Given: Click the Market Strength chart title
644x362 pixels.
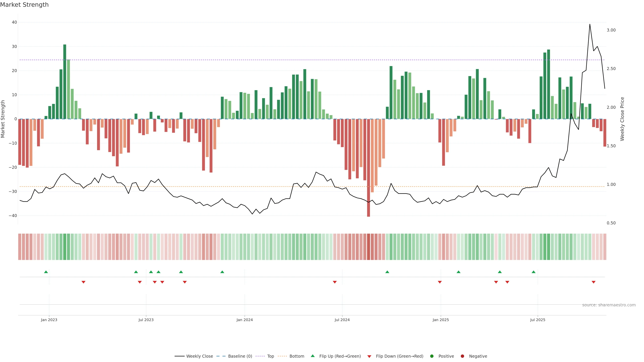Looking at the screenshot, I should click(x=24, y=5).
